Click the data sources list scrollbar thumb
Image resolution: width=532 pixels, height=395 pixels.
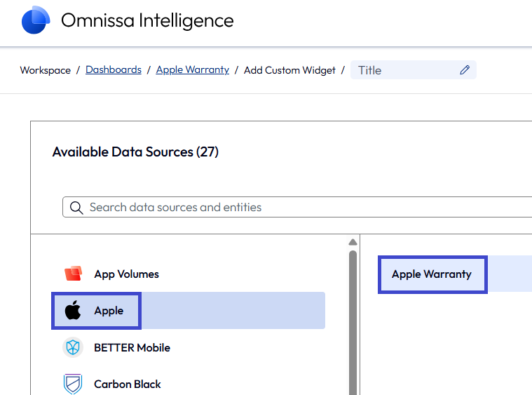[x=353, y=323]
